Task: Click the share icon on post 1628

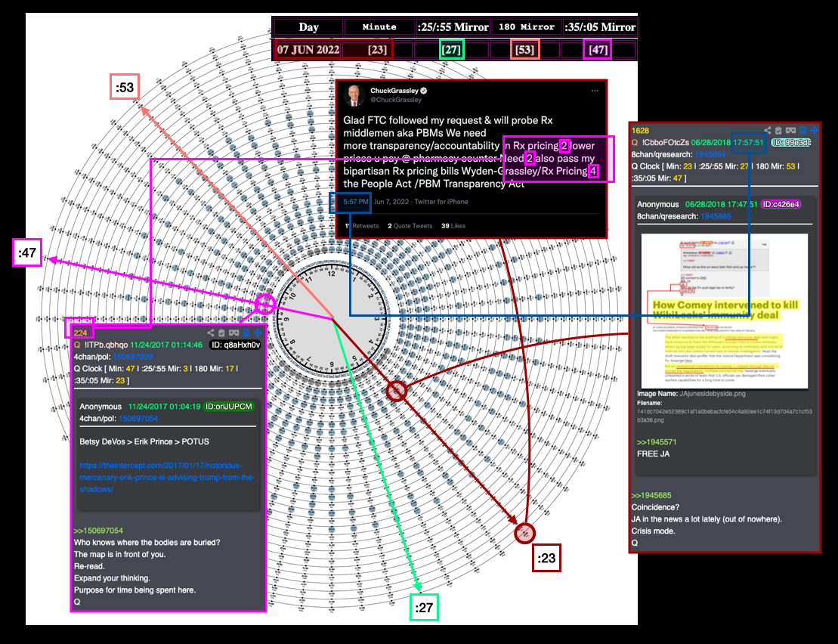Action: [x=768, y=131]
